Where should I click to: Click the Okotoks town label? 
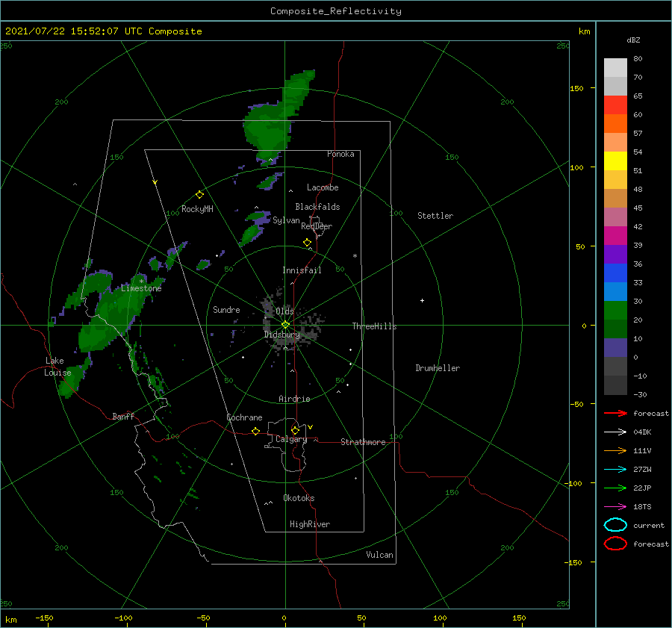coord(299,498)
